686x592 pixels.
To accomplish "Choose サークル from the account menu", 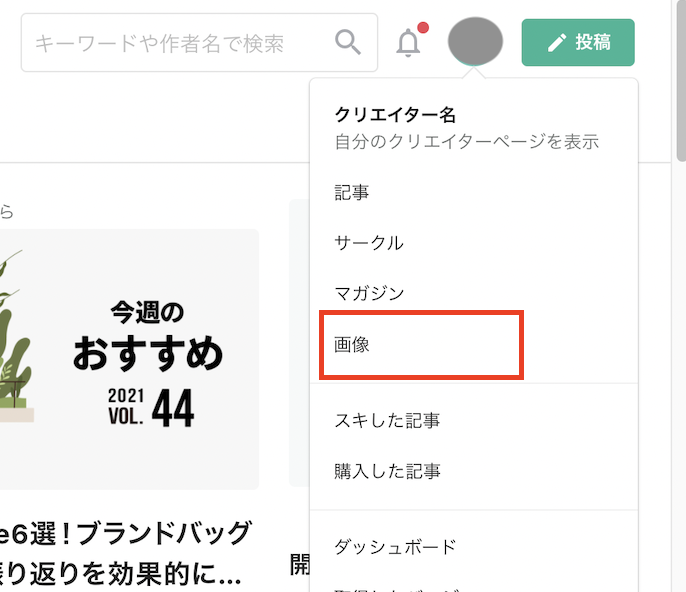I will pos(369,243).
